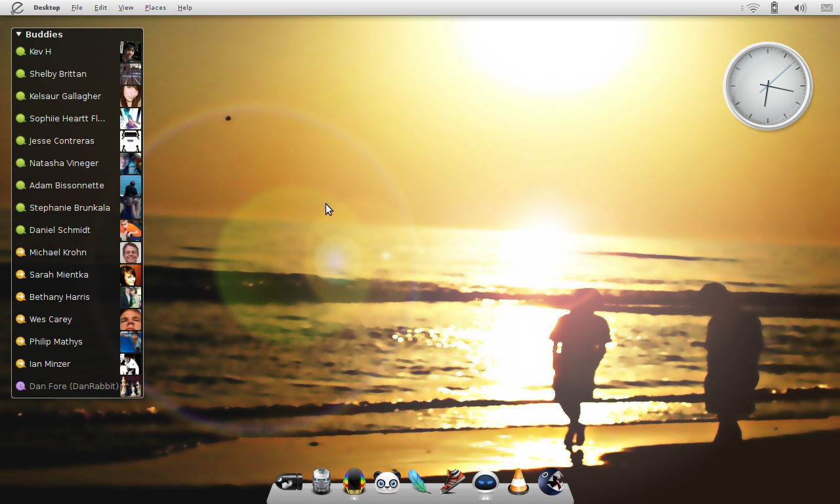
Task: Select buddy Adam Bissonnette
Action: tap(77, 185)
